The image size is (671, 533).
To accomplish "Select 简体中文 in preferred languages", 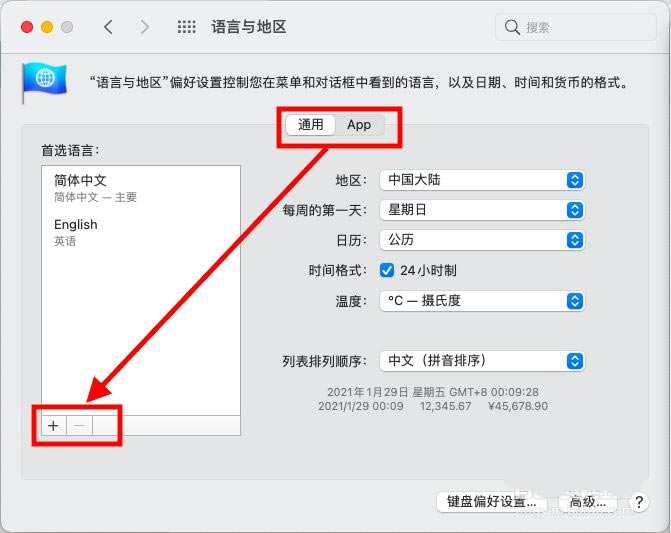I will click(x=141, y=188).
